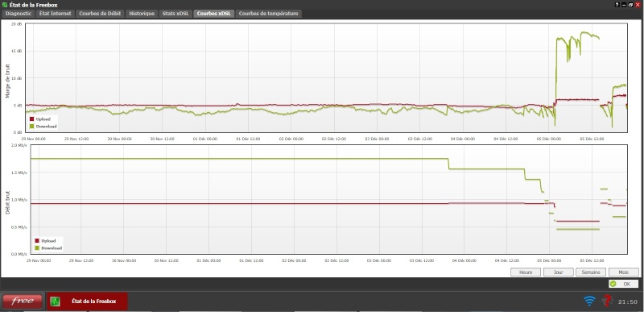Click État de la Freebox title icon
The image size is (644, 312).
click(x=5, y=5)
